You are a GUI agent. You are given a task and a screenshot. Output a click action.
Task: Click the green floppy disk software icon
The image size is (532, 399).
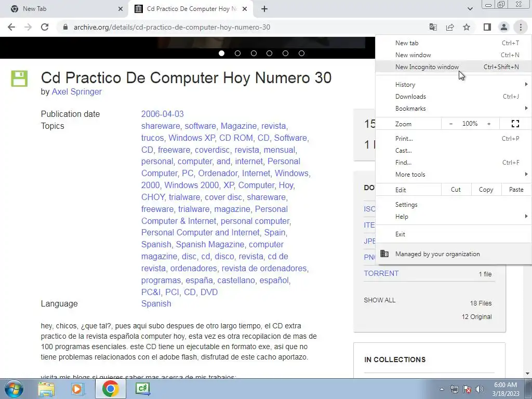click(x=19, y=79)
